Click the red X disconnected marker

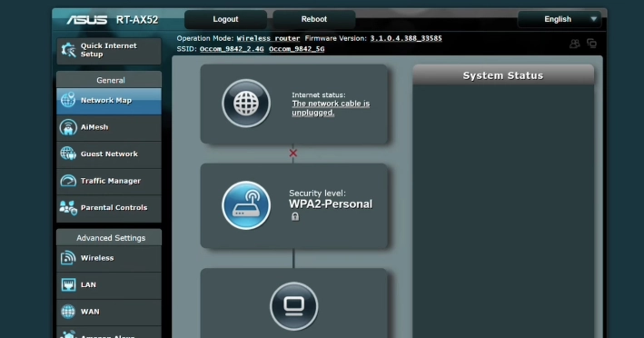[292, 154]
